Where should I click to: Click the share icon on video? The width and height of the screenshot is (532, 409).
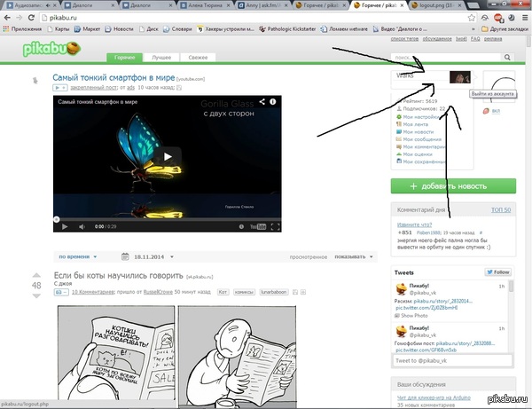tap(262, 101)
